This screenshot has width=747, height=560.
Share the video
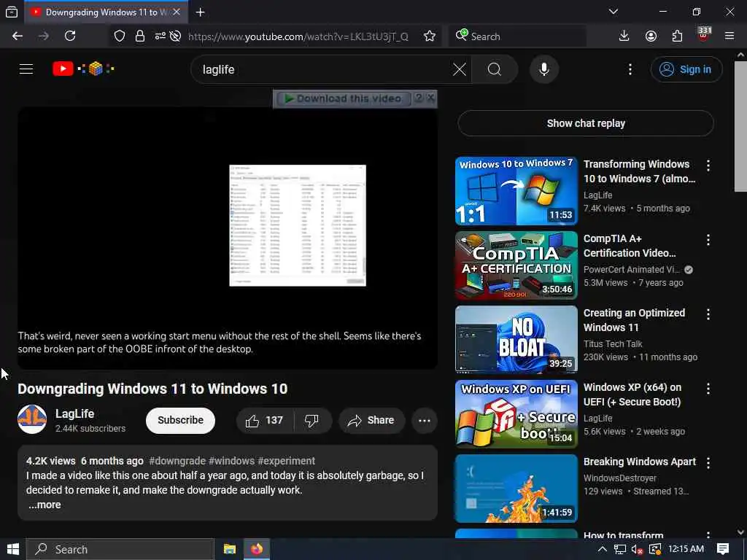tap(371, 421)
